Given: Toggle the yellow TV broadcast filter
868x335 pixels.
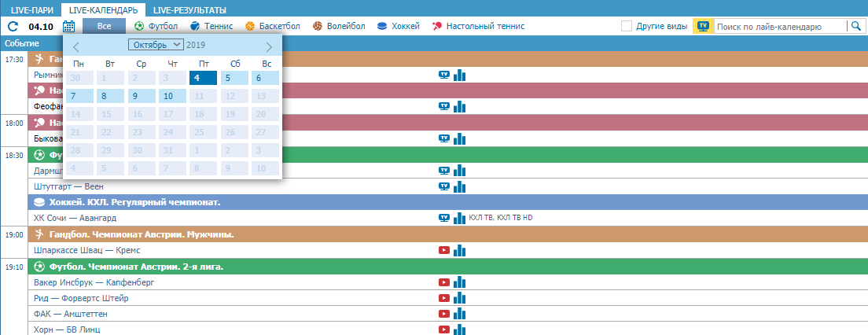Looking at the screenshot, I should 703,26.
